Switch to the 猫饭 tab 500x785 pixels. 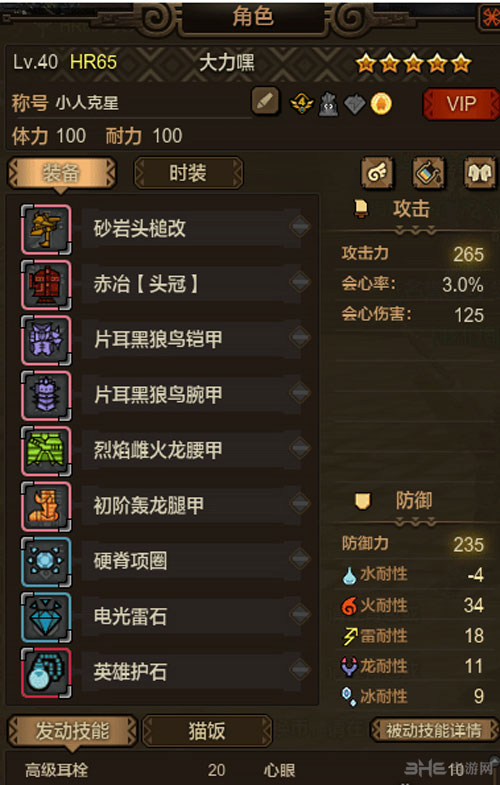[207, 731]
